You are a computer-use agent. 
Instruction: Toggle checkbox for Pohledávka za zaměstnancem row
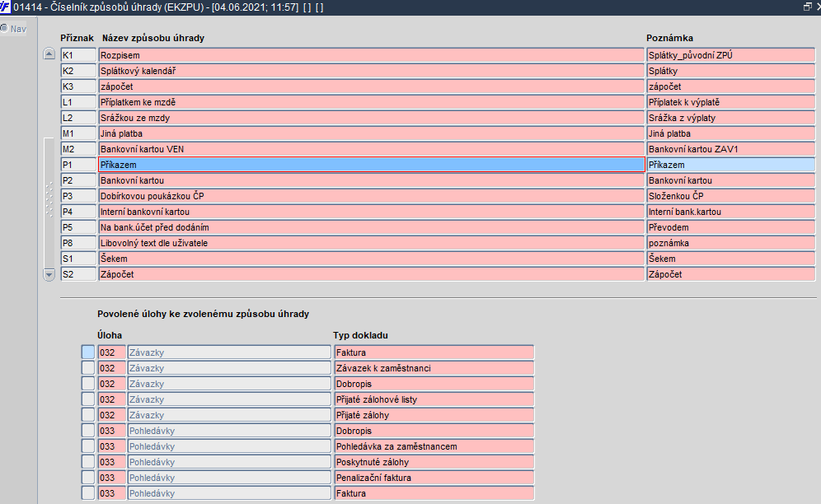tap(88, 446)
